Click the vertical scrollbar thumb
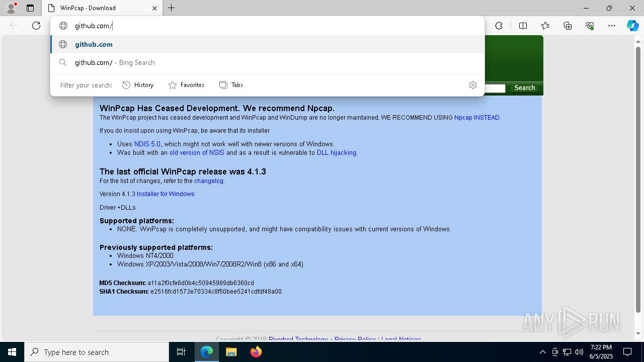The image size is (644, 362). click(x=638, y=179)
